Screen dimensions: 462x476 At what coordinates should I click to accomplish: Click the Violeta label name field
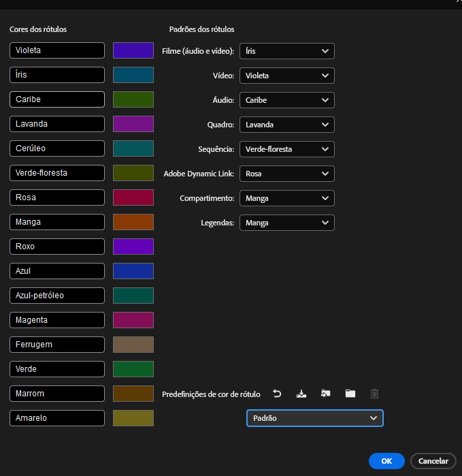coord(57,50)
